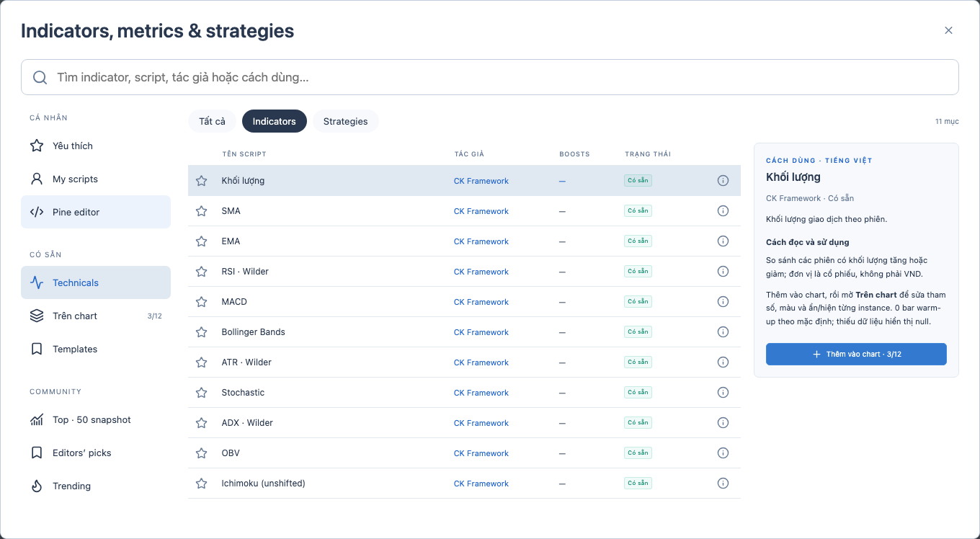This screenshot has width=980, height=539.
Task: Show MACD info panel
Action: coord(723,302)
